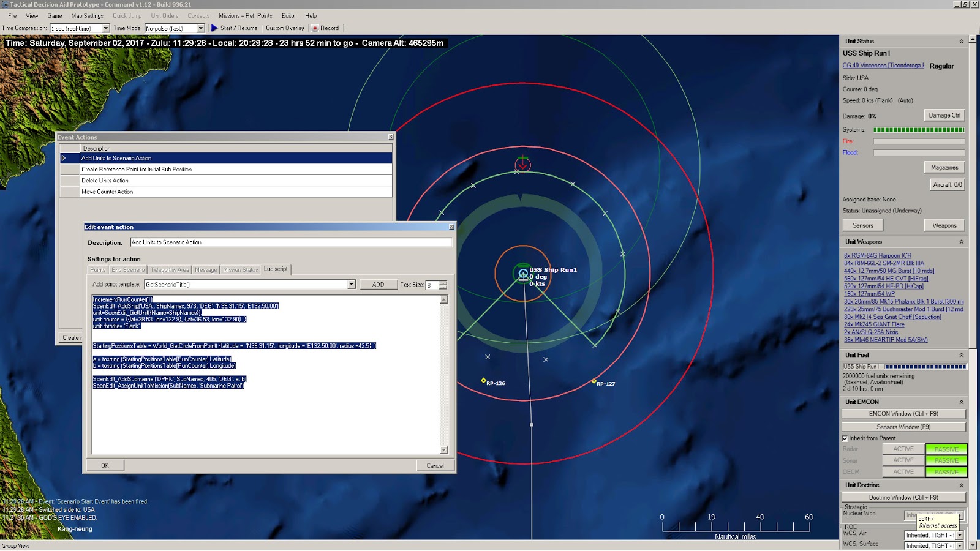Open the Time Compression dropdown
The width and height of the screenshot is (980, 551).
click(105, 28)
